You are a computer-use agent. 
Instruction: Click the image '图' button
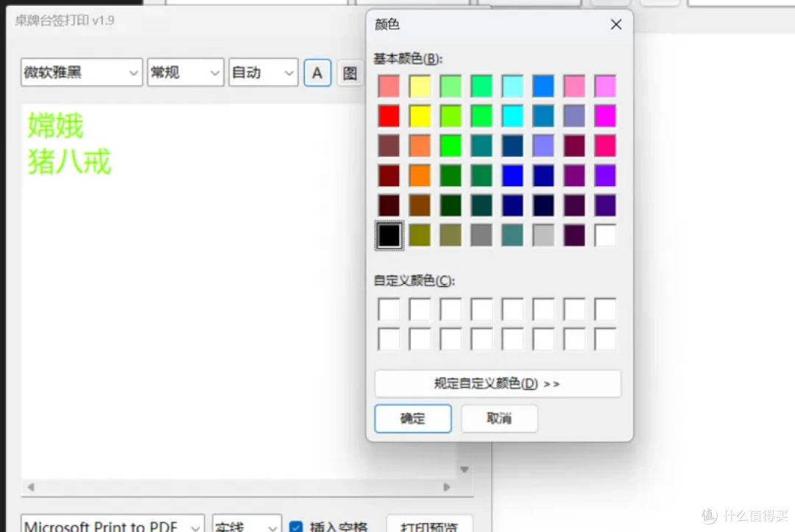tap(350, 73)
